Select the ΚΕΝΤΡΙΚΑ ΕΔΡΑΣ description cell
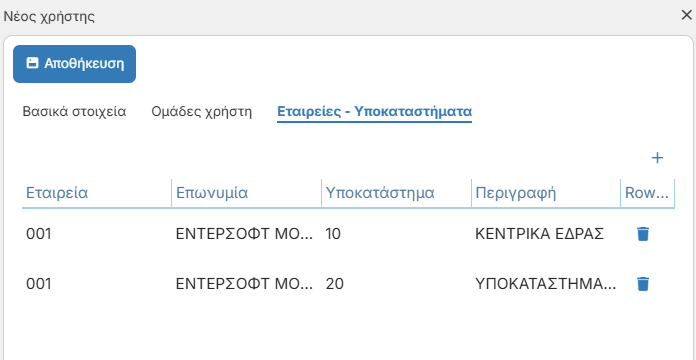 (546, 233)
